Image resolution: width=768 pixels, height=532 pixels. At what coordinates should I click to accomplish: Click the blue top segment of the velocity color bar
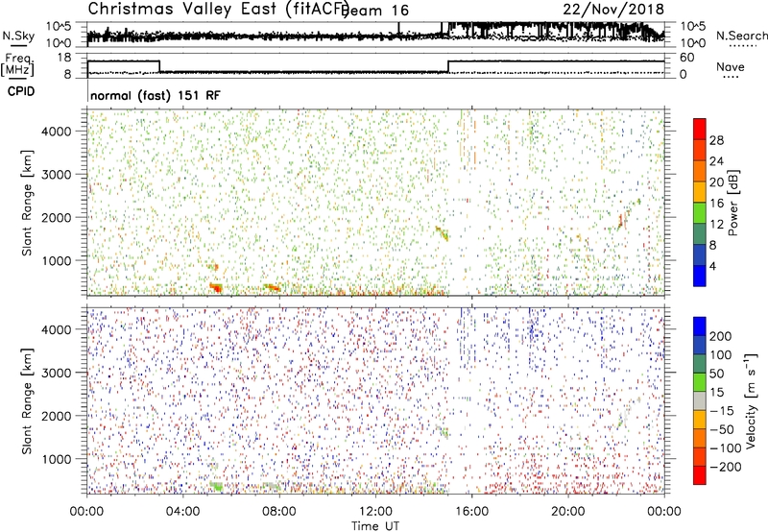tap(700, 326)
